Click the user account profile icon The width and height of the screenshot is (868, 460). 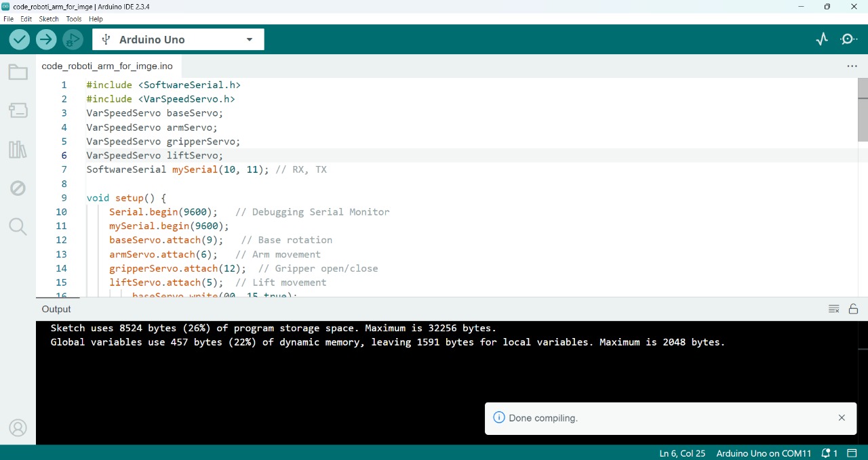pos(18,427)
